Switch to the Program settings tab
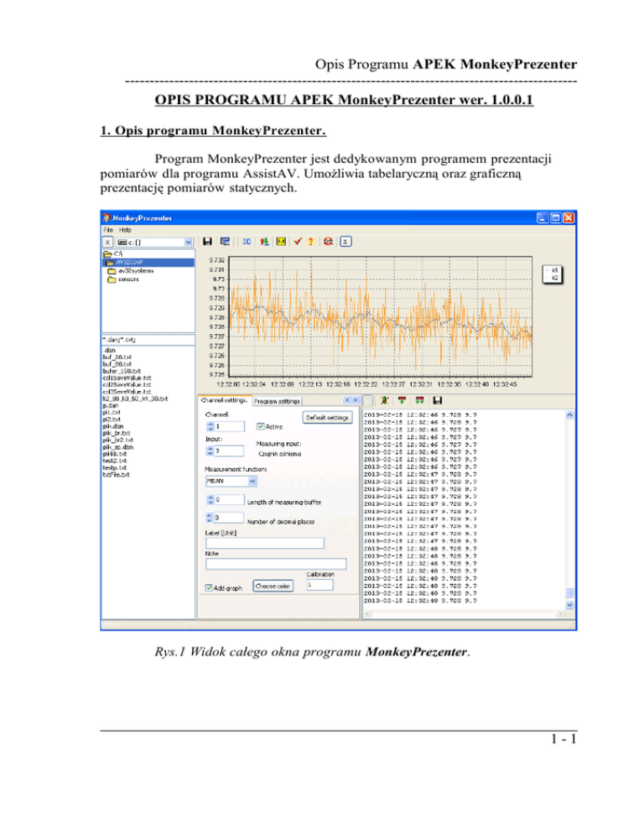The height and width of the screenshot is (834, 644). tap(278, 401)
